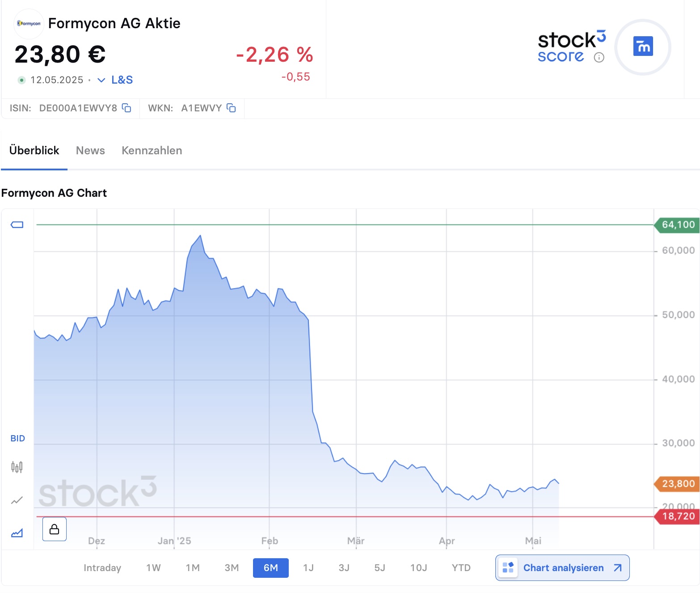Click the blue stock3 score badge
This screenshot has width=700, height=593.
pos(643,47)
